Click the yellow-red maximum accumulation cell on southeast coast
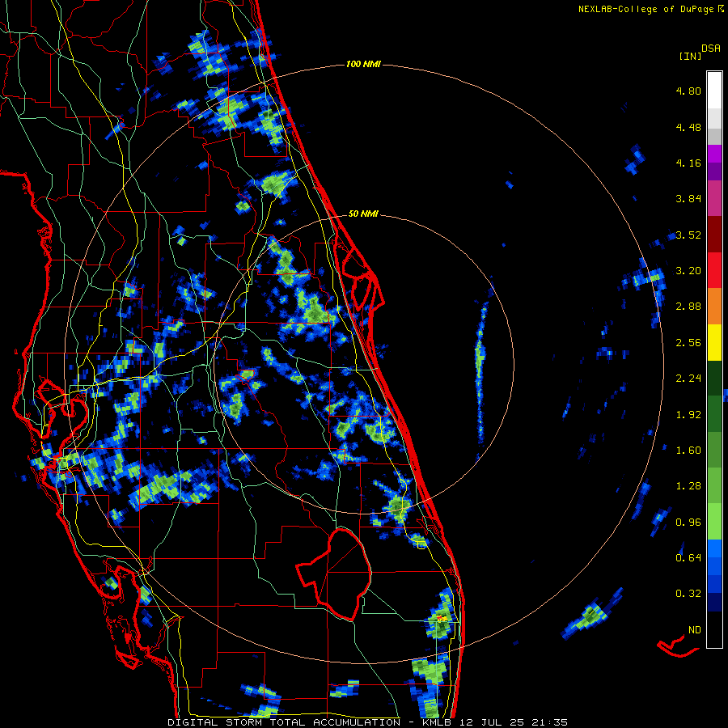The image size is (728, 728). [442, 619]
